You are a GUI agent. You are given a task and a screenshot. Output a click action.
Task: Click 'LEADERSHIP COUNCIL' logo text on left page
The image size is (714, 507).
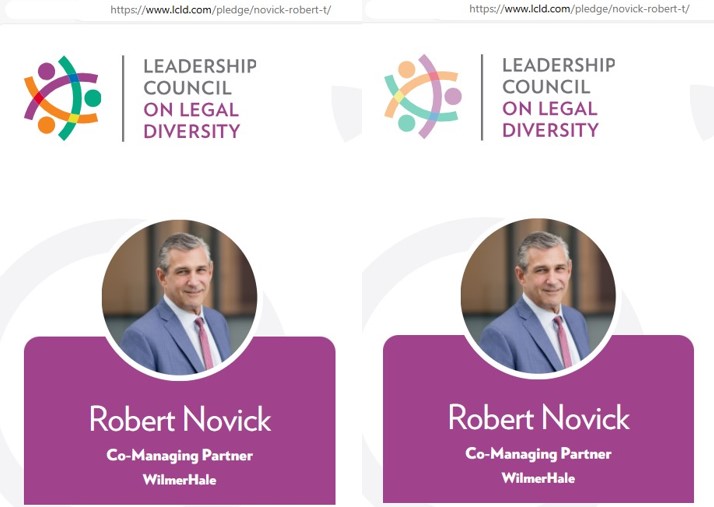[x=200, y=77]
